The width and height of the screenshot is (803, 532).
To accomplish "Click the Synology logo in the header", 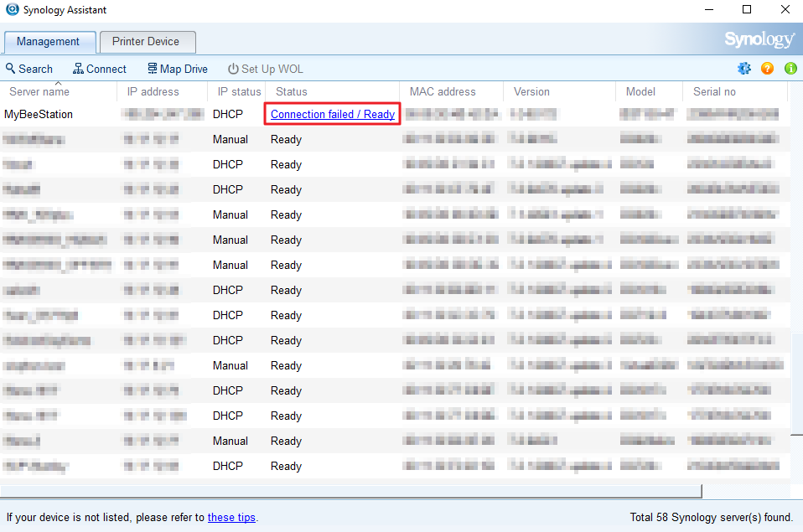I will point(759,39).
